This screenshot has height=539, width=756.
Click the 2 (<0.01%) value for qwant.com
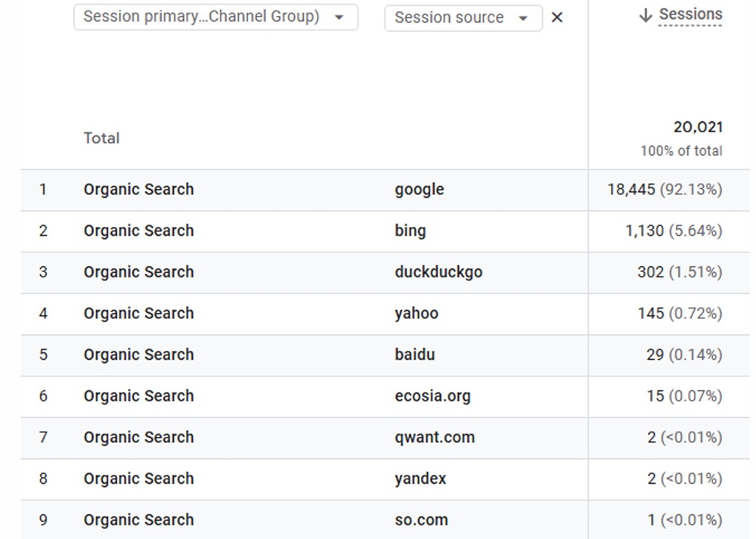point(685,438)
